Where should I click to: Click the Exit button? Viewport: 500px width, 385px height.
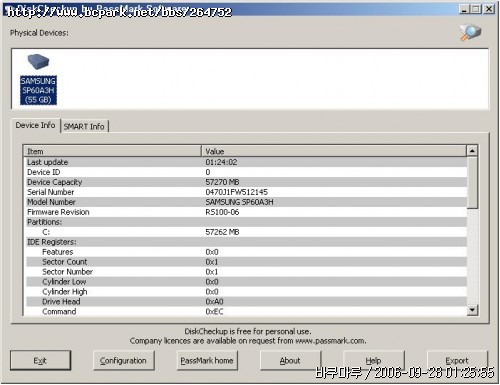pos(40,360)
